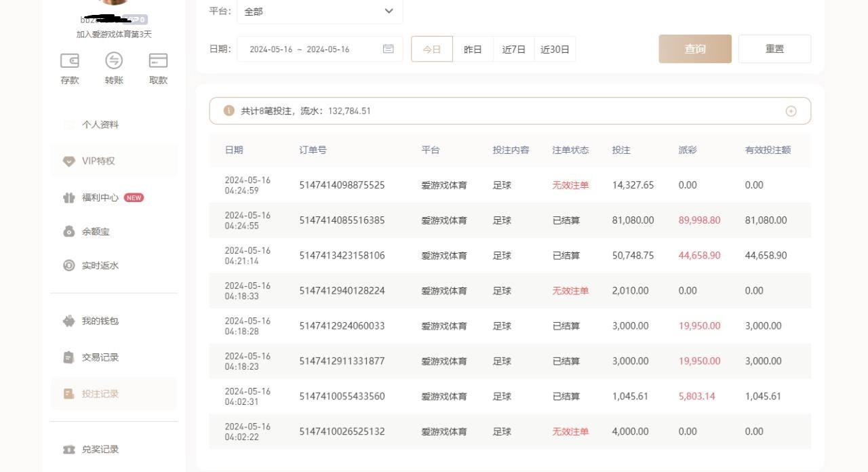
Task: Click the 重置 reset button
Action: 774,49
